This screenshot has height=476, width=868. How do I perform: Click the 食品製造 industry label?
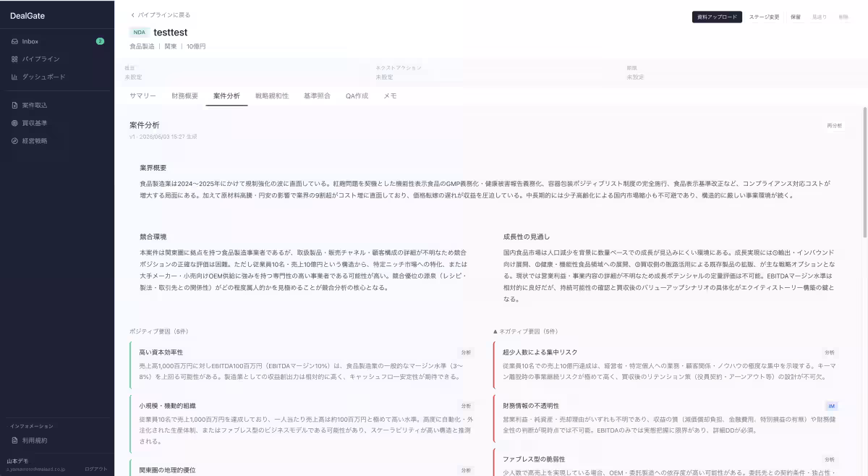142,46
